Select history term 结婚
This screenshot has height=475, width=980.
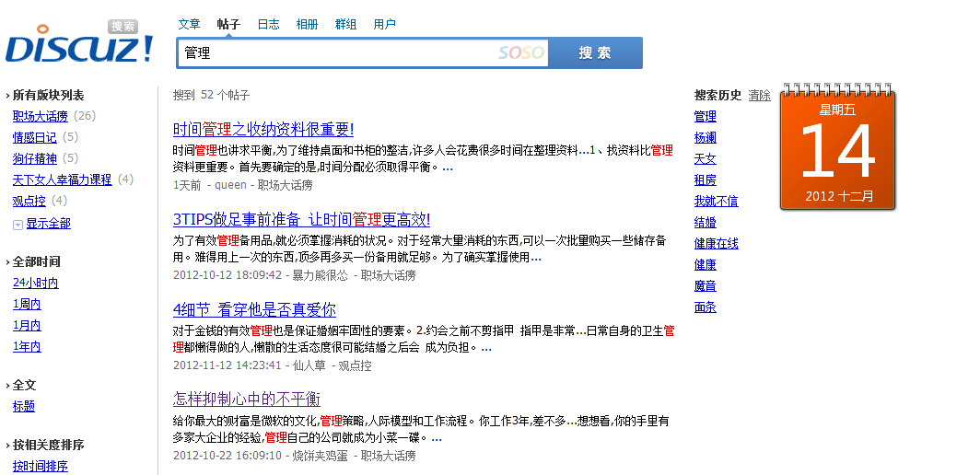coord(705,223)
